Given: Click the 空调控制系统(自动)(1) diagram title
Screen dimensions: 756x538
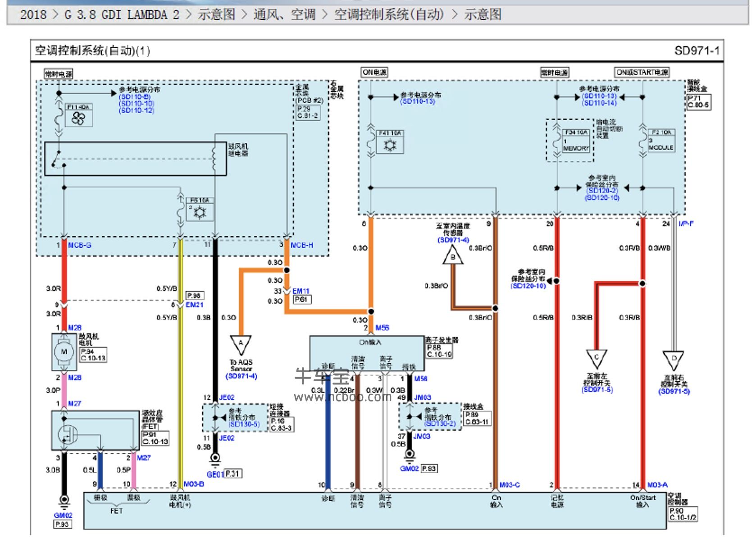Looking at the screenshot, I should (93, 50).
